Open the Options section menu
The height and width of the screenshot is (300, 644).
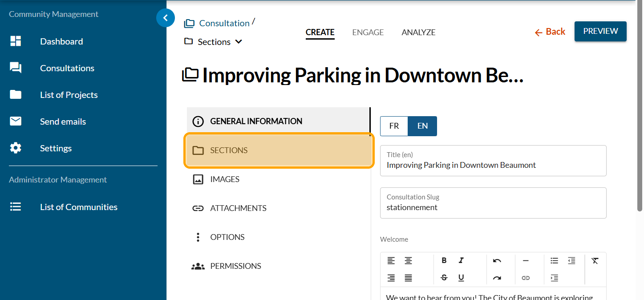click(x=227, y=237)
